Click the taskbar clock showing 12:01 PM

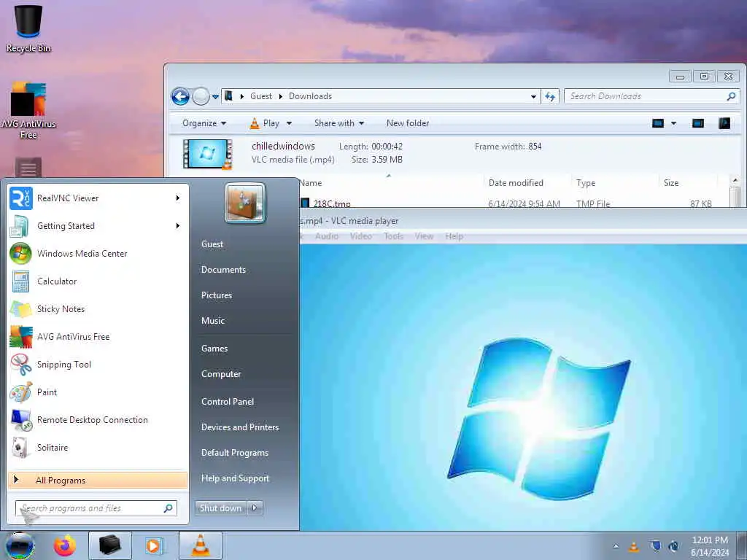coord(710,546)
